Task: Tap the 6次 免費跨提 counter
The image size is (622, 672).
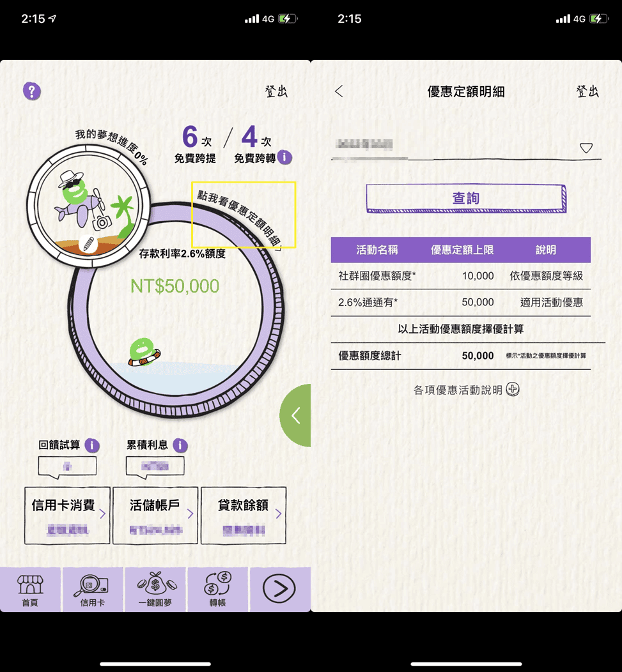Action: [x=196, y=144]
